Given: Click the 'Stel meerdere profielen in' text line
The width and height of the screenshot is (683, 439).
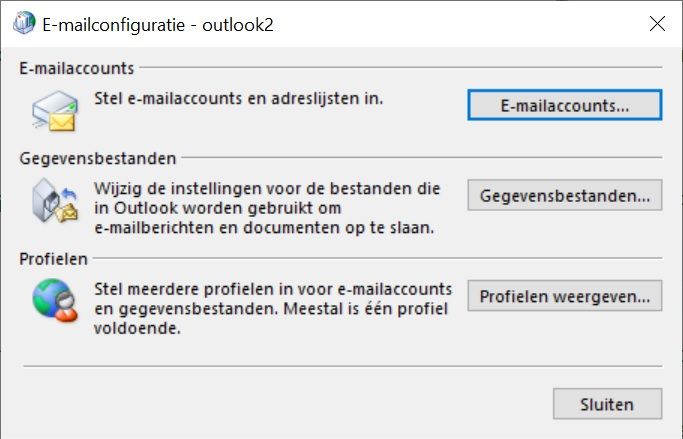Looking at the screenshot, I should (273, 289).
